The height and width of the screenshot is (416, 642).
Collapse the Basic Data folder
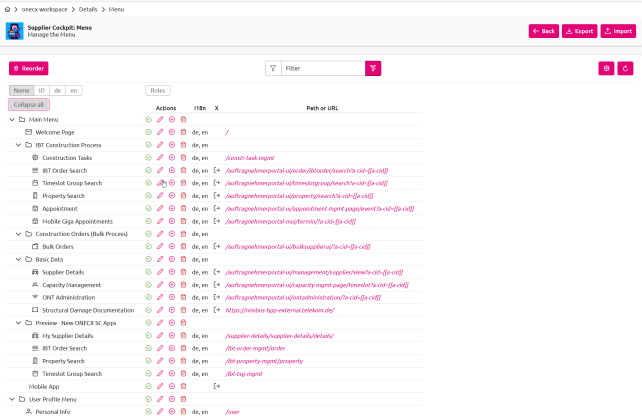[x=17, y=259]
